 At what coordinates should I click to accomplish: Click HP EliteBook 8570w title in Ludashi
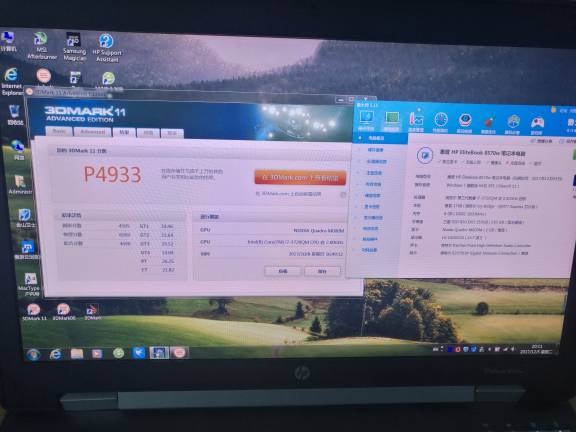(x=483, y=153)
